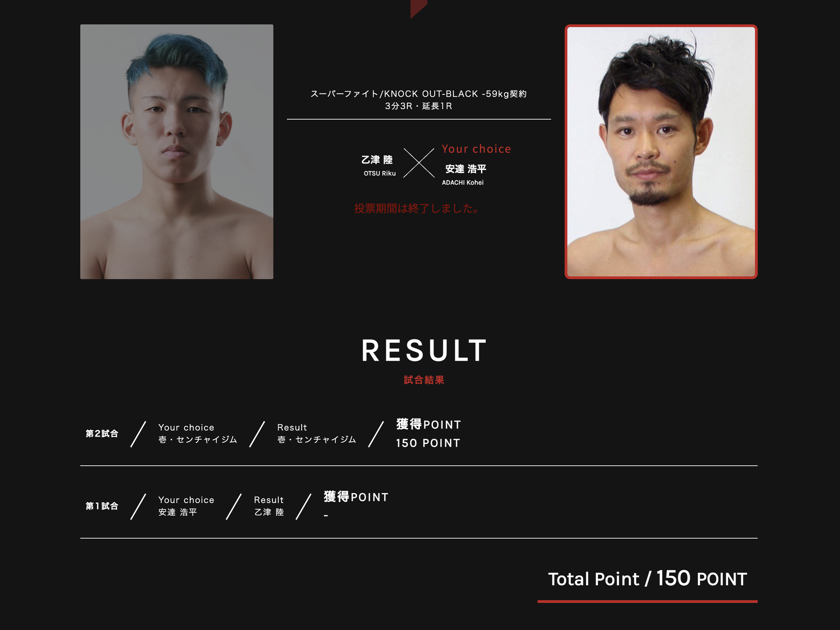Image resolution: width=840 pixels, height=630 pixels.
Task: Click the RESULT heading
Action: click(424, 350)
